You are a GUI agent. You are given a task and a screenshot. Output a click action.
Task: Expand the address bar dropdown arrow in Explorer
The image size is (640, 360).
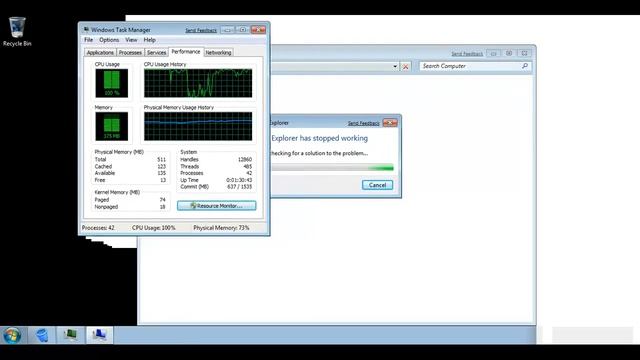pyautogui.click(x=395, y=67)
